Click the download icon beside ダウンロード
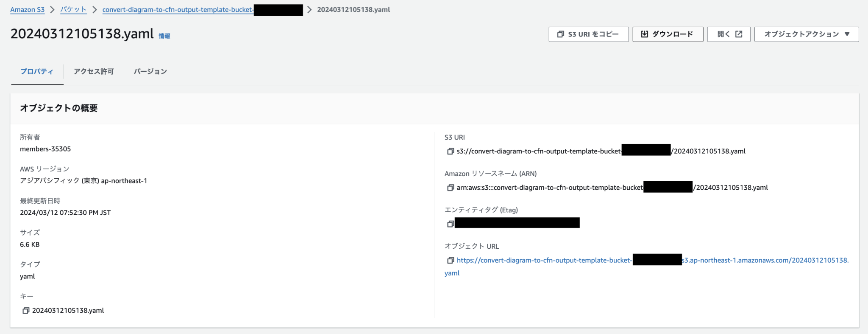 [644, 34]
